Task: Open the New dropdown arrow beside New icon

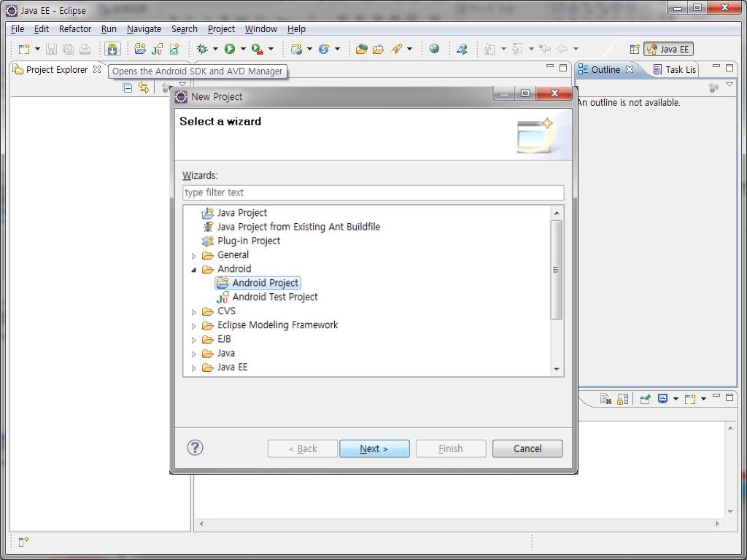Action: point(38,49)
